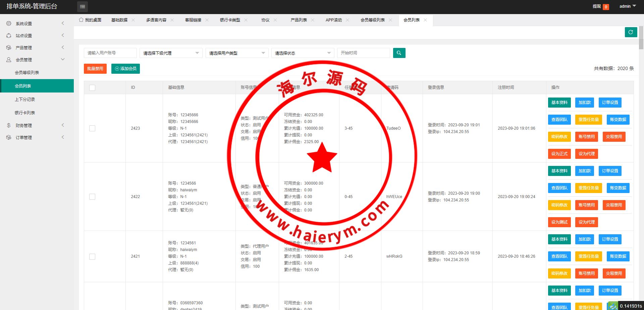
Task: Switch to the 产品列表 tab
Action: pos(299,20)
